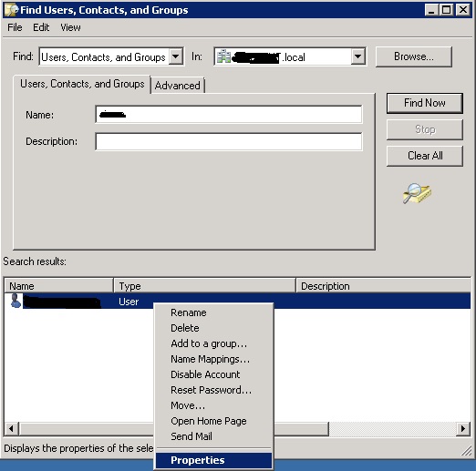Open the Edit menu
Image resolution: width=476 pixels, height=471 pixels.
point(41,27)
